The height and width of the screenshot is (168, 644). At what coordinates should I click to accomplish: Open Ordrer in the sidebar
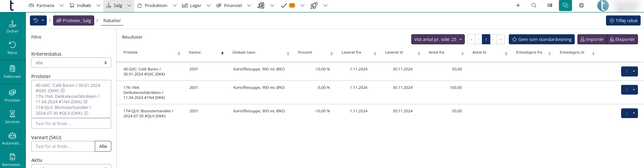12,26
